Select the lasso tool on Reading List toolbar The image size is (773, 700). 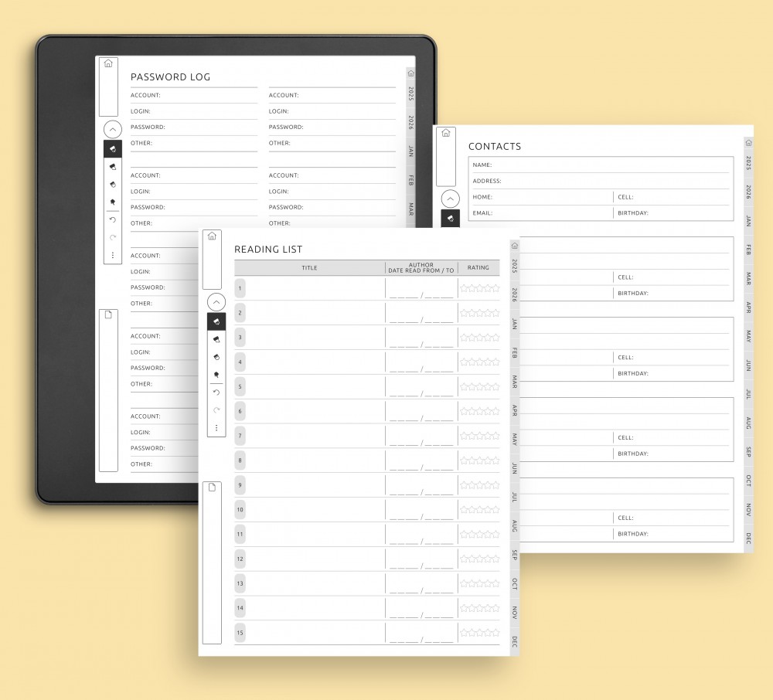216,375
